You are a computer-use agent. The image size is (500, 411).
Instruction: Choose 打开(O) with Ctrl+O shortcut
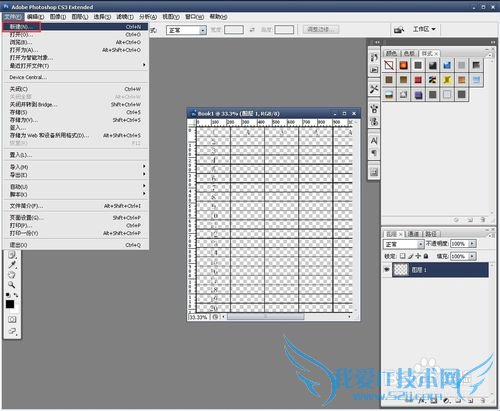click(x=75, y=35)
